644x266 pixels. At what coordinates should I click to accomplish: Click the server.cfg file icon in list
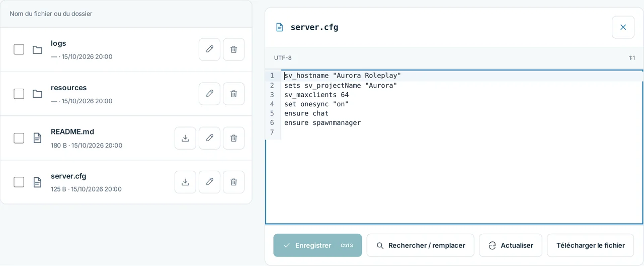[x=37, y=182]
